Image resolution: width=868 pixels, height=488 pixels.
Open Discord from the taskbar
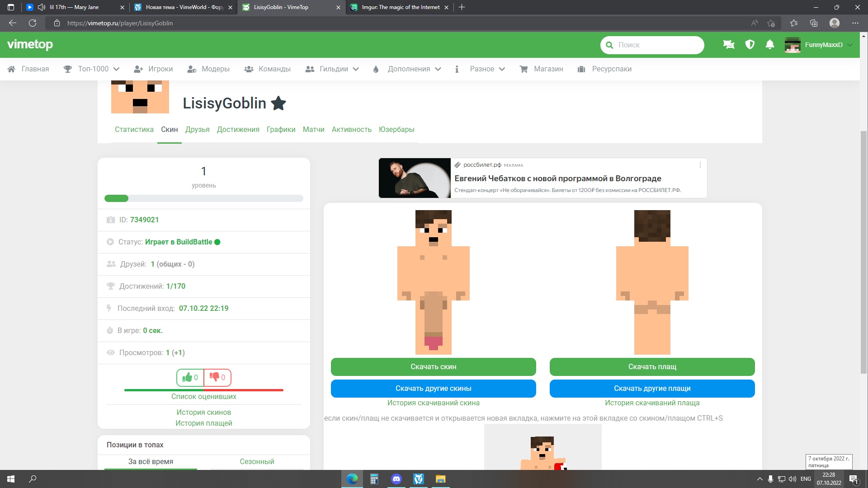pos(396,479)
